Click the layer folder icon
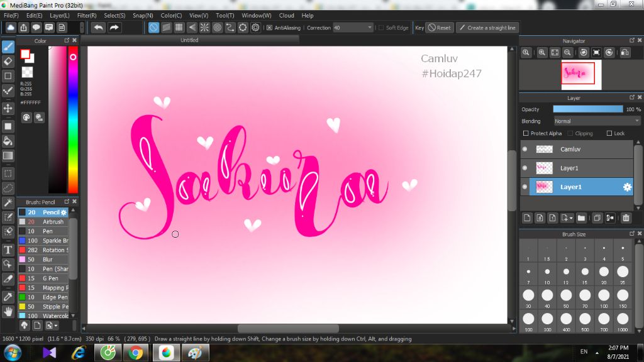The width and height of the screenshot is (644, 362). 581,218
